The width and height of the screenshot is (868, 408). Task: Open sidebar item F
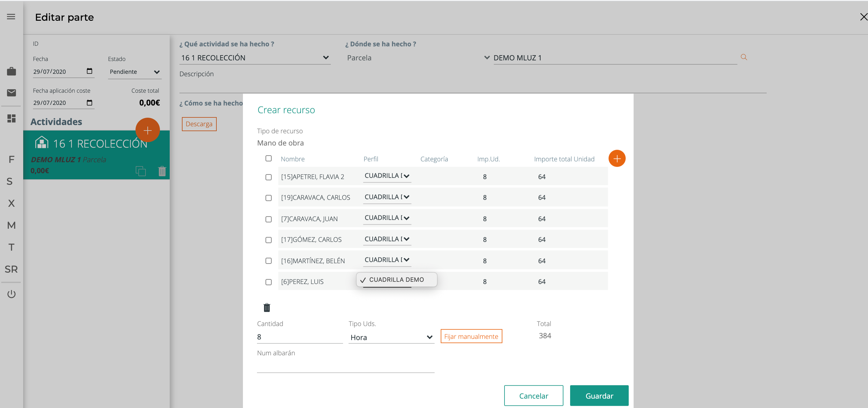[12, 159]
